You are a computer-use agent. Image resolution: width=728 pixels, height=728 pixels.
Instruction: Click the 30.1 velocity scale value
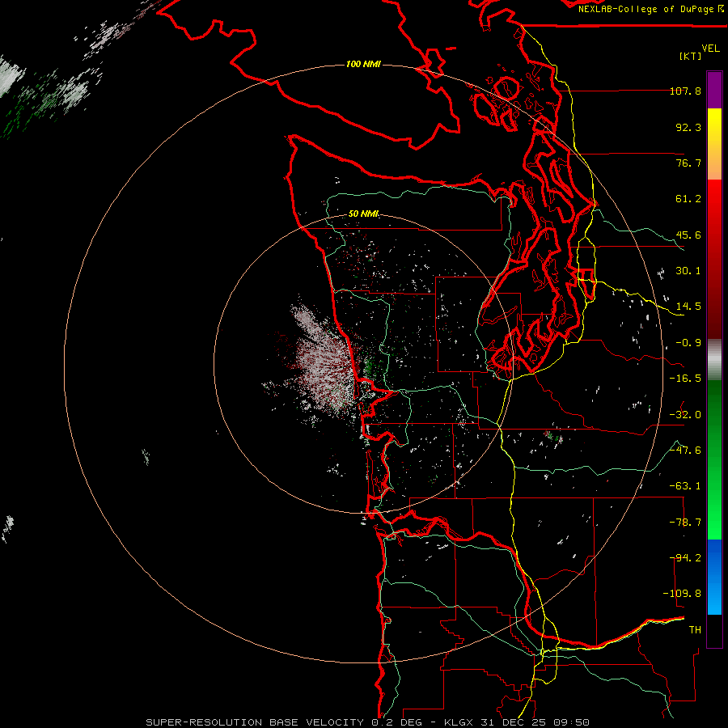(x=688, y=271)
